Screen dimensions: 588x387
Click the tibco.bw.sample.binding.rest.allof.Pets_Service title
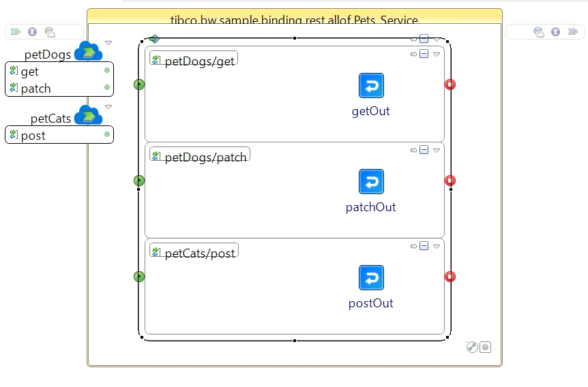tap(294, 20)
